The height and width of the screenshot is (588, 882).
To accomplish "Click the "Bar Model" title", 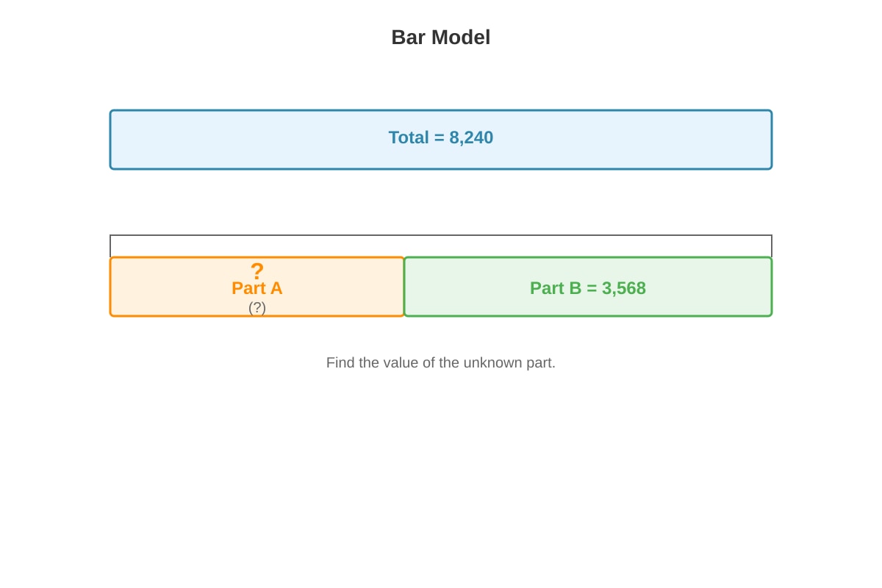I will (441, 37).
